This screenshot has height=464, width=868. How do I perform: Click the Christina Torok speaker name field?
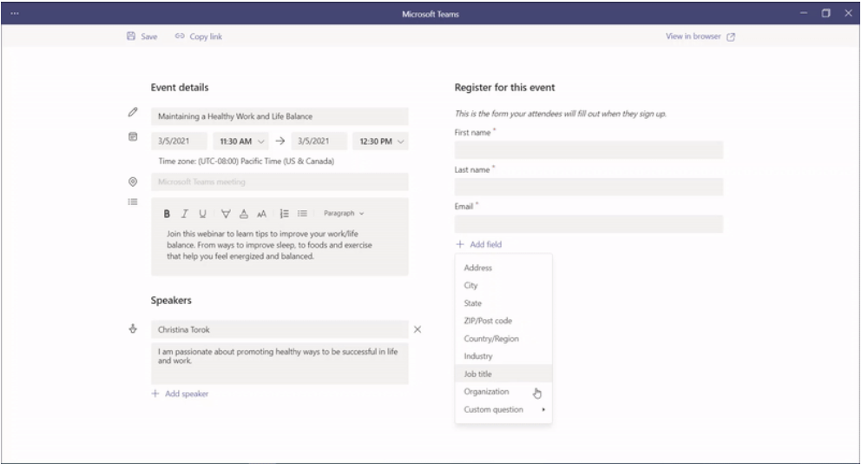pos(279,329)
